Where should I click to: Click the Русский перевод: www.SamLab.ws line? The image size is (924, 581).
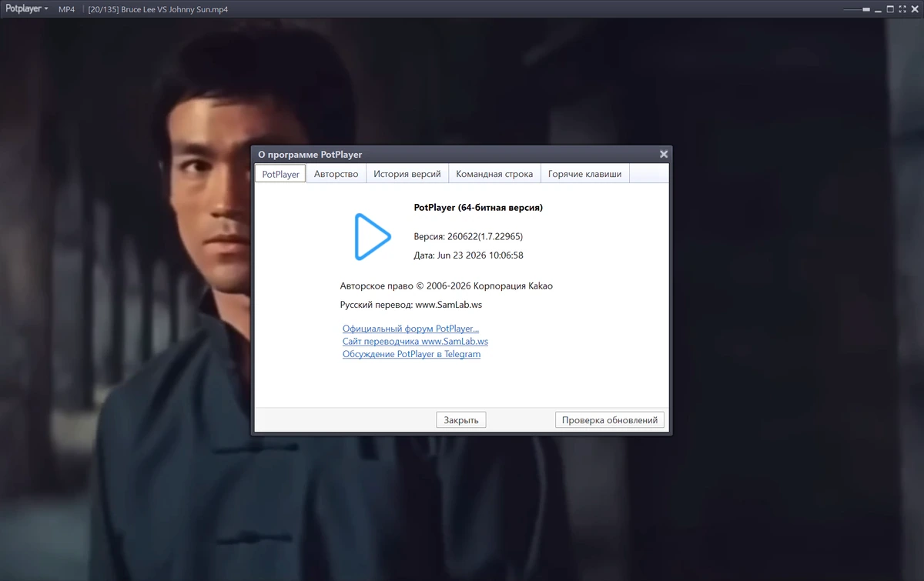tap(411, 305)
